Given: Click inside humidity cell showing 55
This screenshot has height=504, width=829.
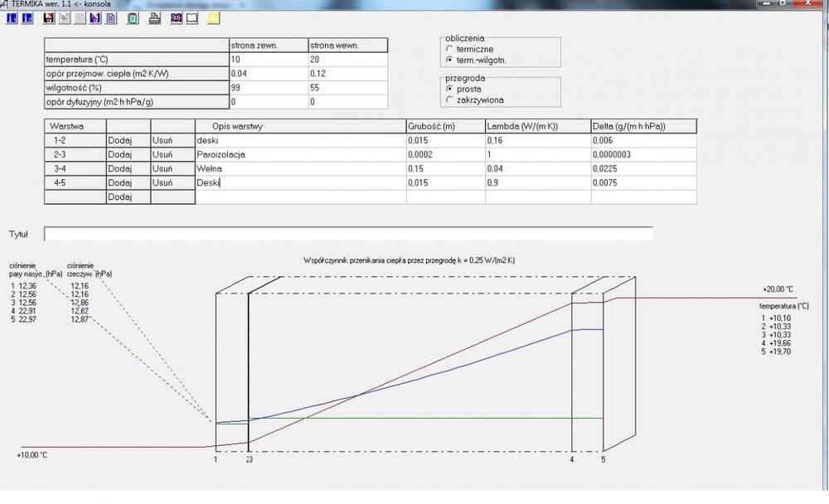Looking at the screenshot, I should click(x=347, y=87).
